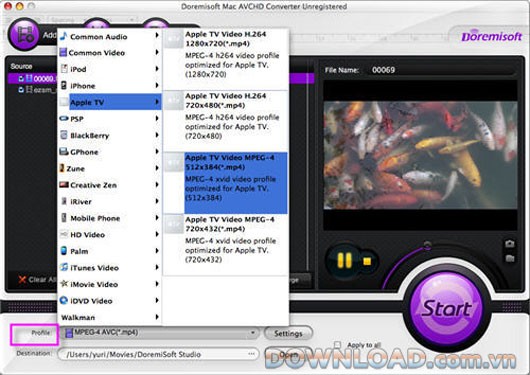Click the HD Video icon

click(64, 234)
